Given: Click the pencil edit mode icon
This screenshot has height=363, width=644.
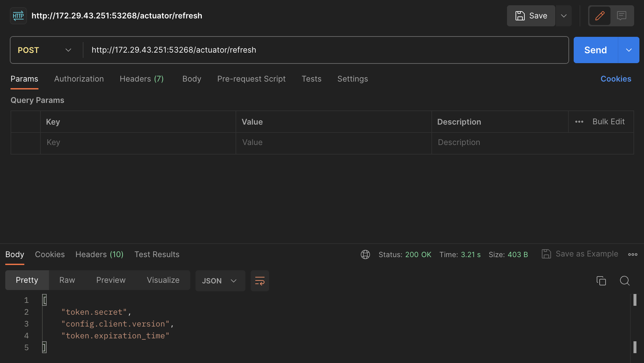Looking at the screenshot, I should pos(600,16).
